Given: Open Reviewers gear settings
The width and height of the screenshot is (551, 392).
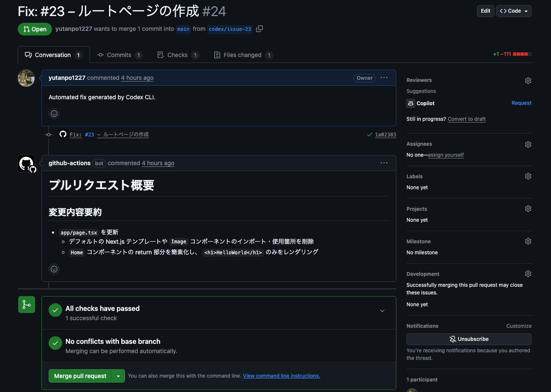Looking at the screenshot, I should coord(528,80).
